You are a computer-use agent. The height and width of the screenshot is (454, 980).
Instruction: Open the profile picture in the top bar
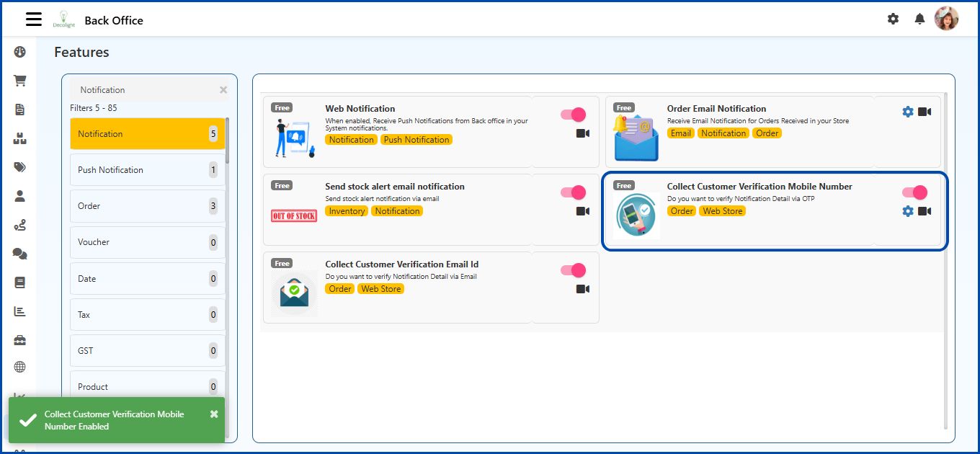point(947,18)
